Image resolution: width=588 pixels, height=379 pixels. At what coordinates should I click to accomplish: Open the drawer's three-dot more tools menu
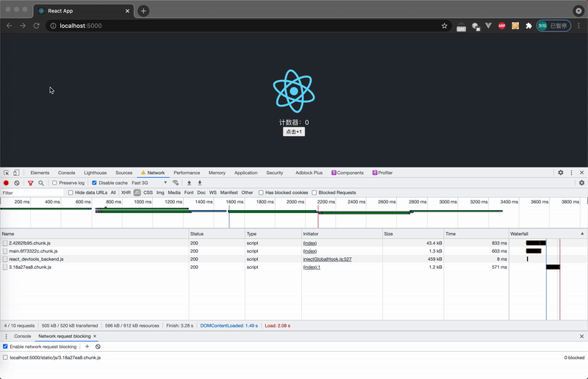tap(6, 336)
